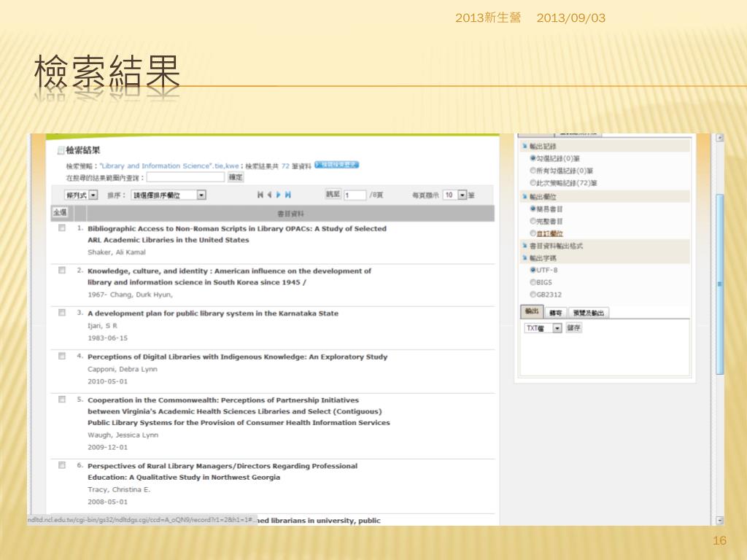Select 勾選記錄(0)筆 radio option
This screenshot has width=747, height=560.
533,158
